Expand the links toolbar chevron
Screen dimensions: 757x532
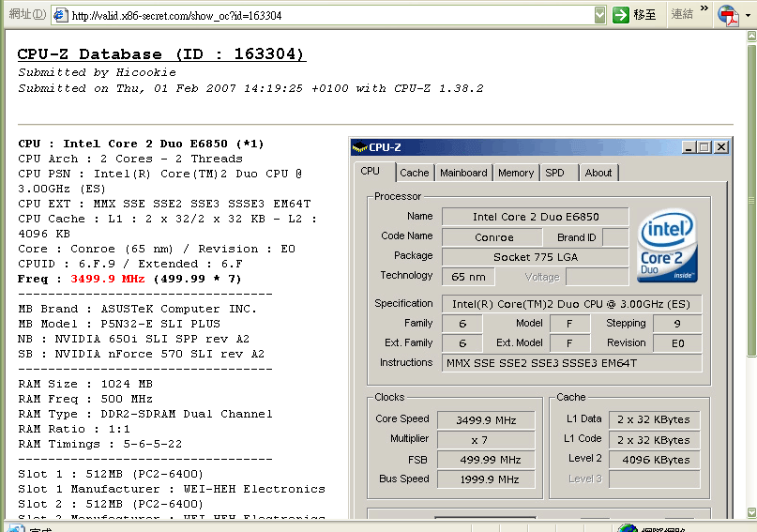pyautogui.click(x=704, y=8)
